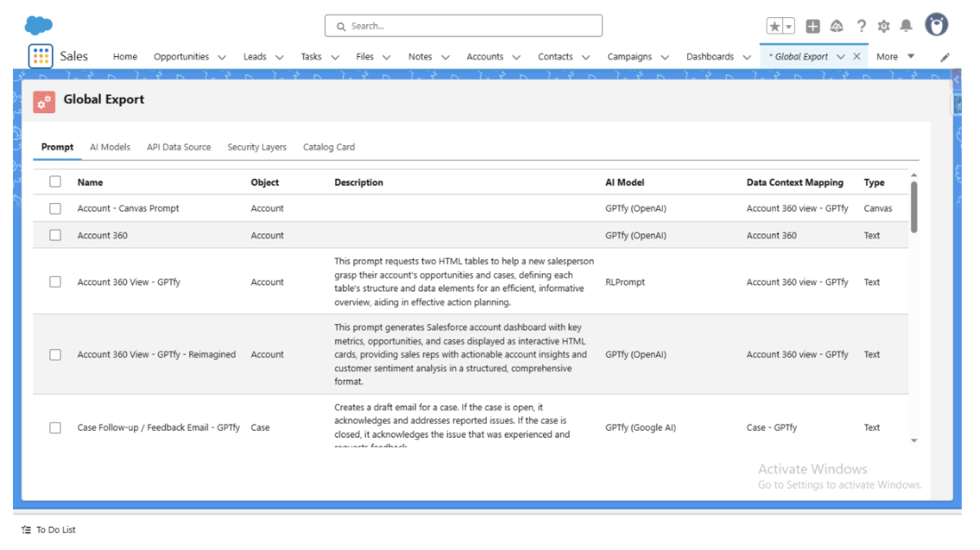Click the table scrollbar thumb
This screenshot has height=550, width=980.
913,207
